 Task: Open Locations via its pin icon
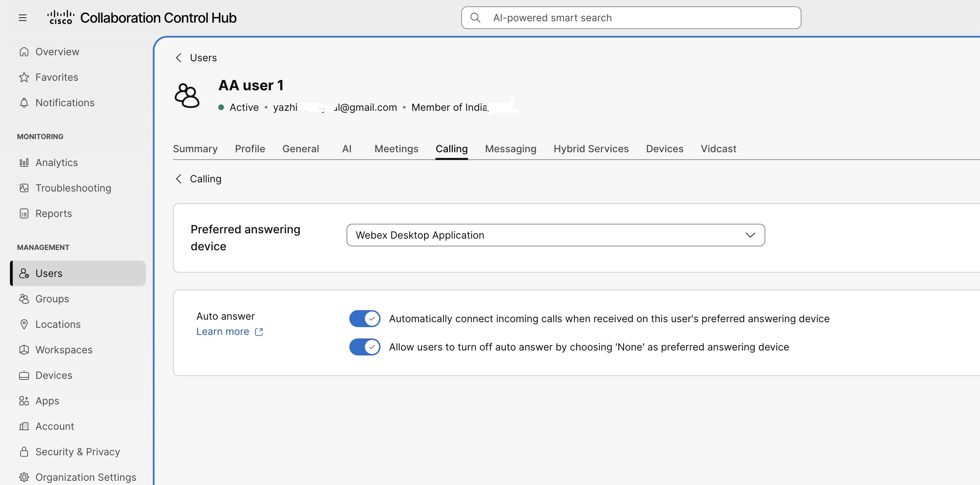[x=24, y=324]
